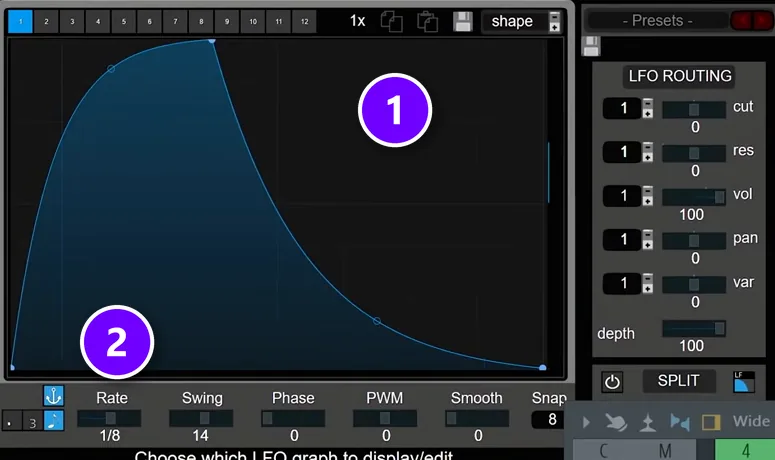Screen dimensions: 775x460
Task: Select LFO graph tab 1
Action: 20,22
